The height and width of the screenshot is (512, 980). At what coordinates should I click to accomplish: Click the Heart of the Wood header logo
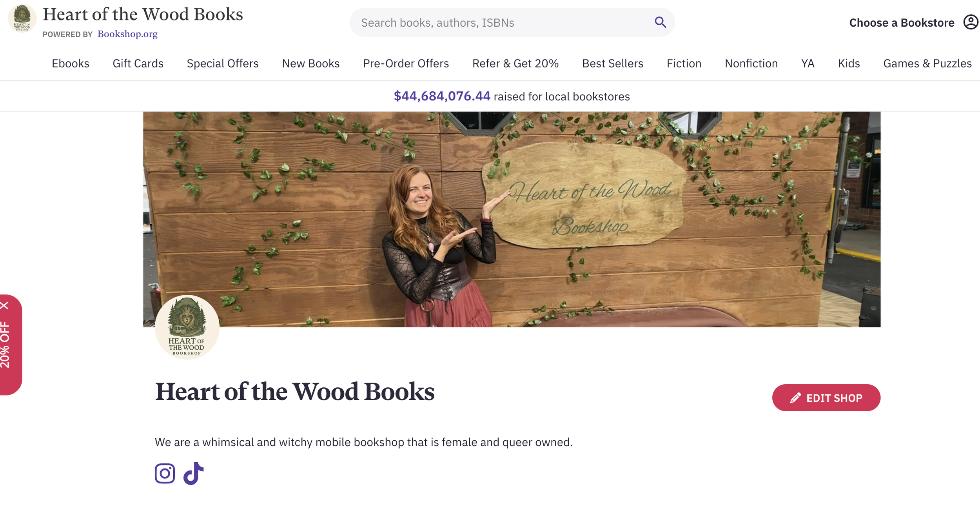pos(22,18)
